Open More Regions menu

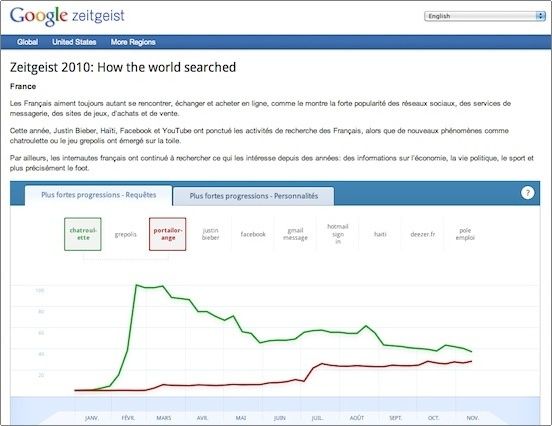tap(133, 42)
